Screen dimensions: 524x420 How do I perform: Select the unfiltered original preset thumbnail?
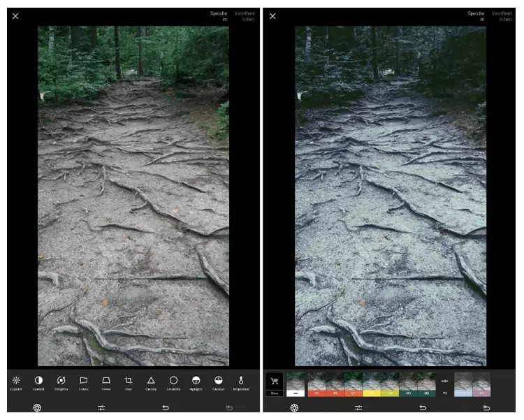pyautogui.click(x=296, y=384)
